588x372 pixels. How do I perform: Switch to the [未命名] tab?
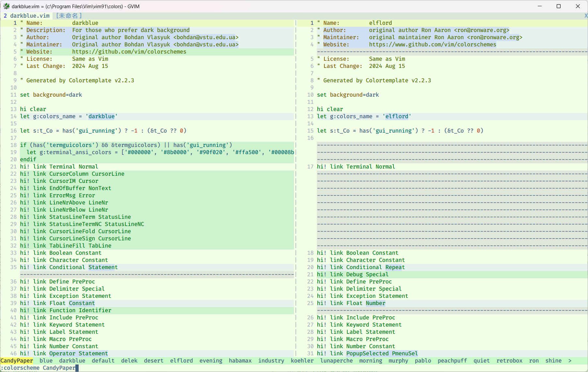pos(69,16)
